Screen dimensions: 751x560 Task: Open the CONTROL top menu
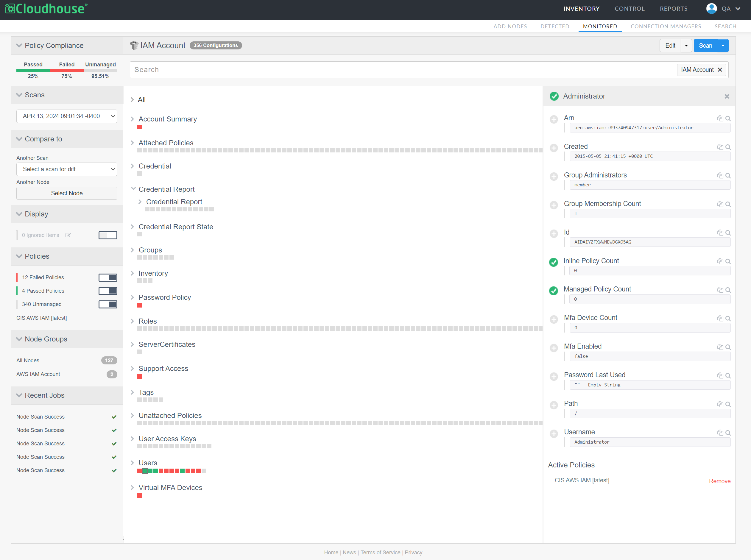click(630, 9)
